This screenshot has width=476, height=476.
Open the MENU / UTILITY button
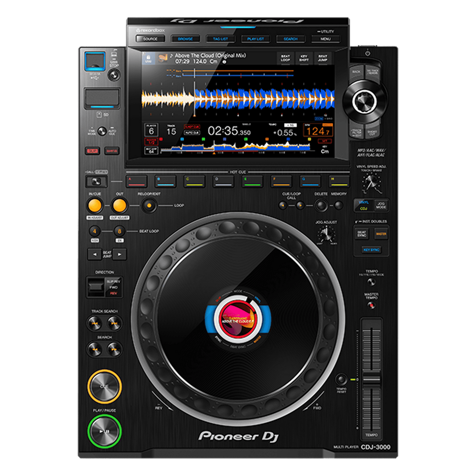click(326, 39)
